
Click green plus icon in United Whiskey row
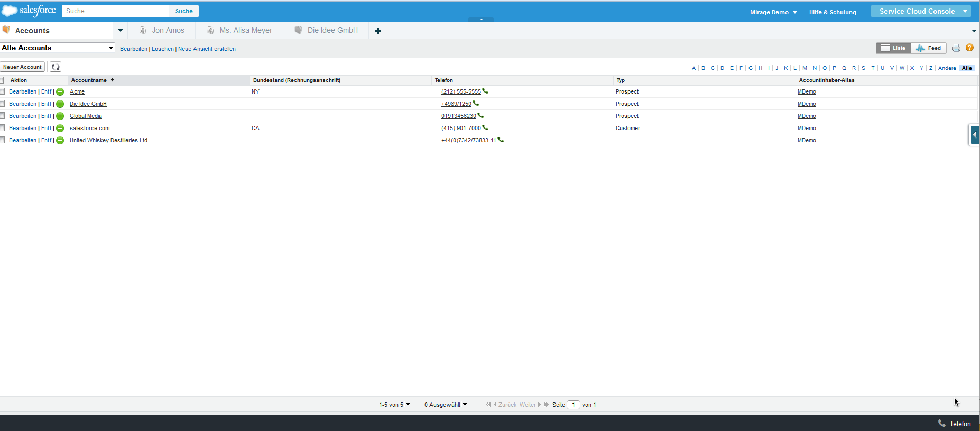point(60,141)
